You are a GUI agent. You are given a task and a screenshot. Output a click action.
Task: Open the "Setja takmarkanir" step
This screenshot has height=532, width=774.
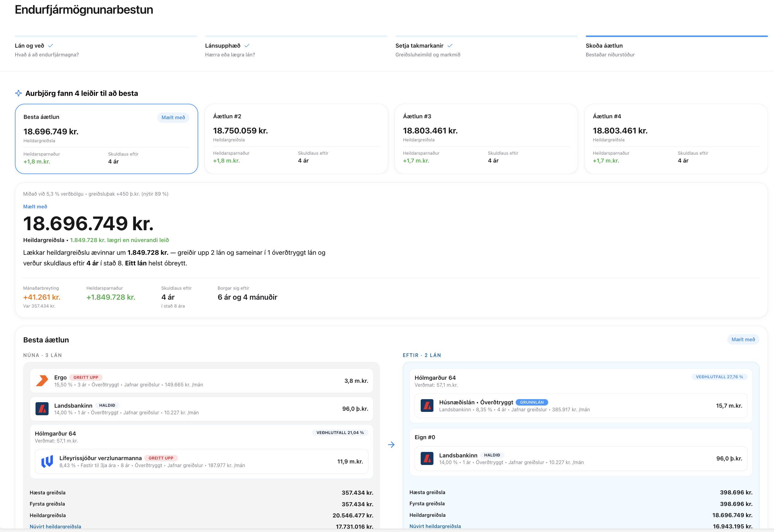[x=486, y=47]
